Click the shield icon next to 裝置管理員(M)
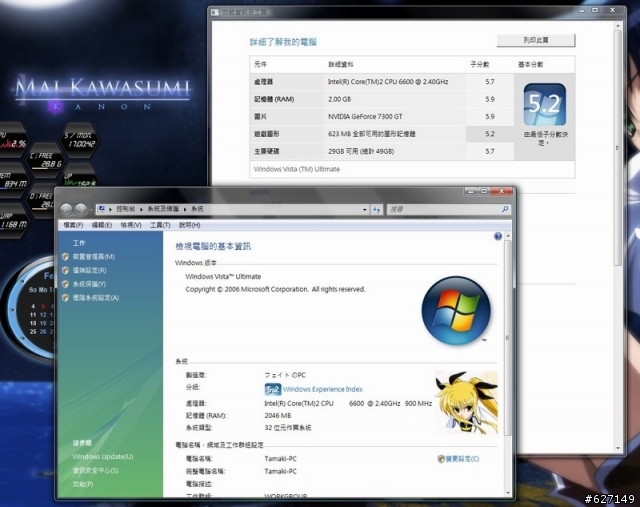Image resolution: width=640 pixels, height=507 pixels. [65, 257]
